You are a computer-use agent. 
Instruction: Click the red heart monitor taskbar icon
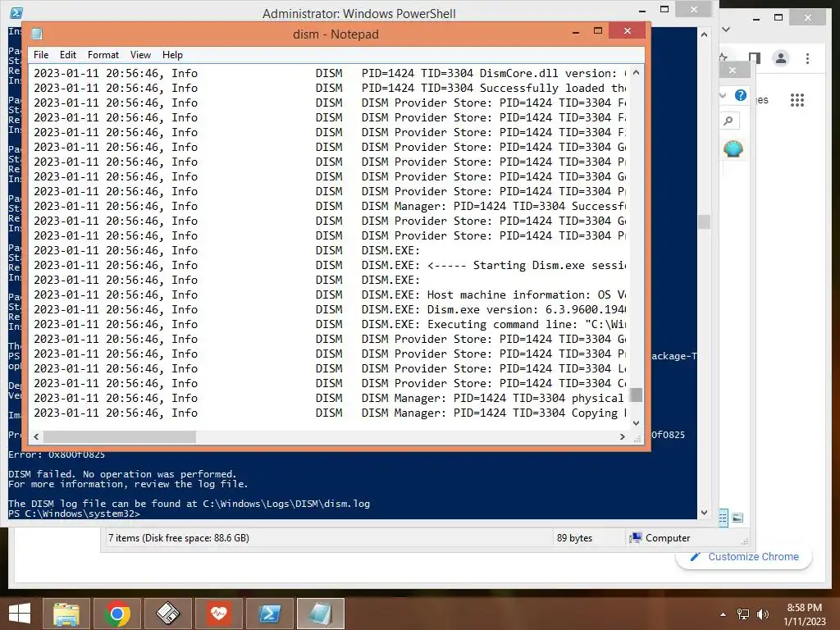tap(218, 614)
